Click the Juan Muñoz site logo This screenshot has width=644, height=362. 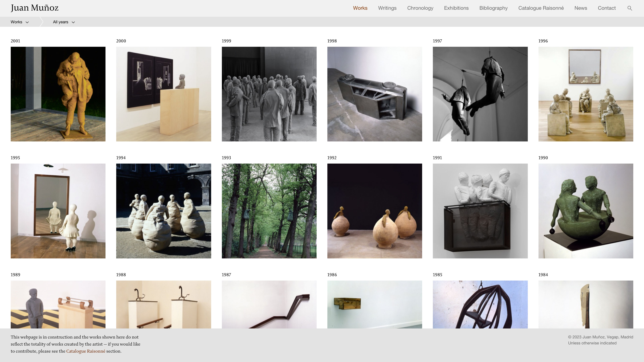(x=35, y=8)
